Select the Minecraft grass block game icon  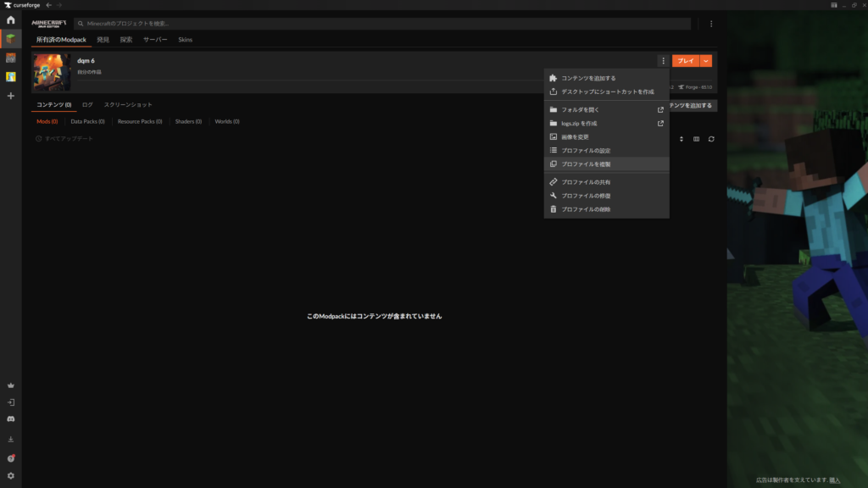click(x=10, y=39)
